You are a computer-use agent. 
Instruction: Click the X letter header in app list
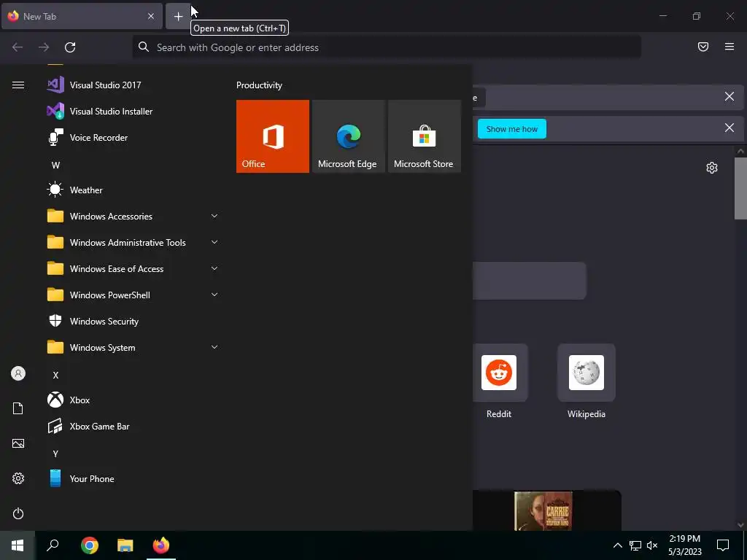coord(55,376)
